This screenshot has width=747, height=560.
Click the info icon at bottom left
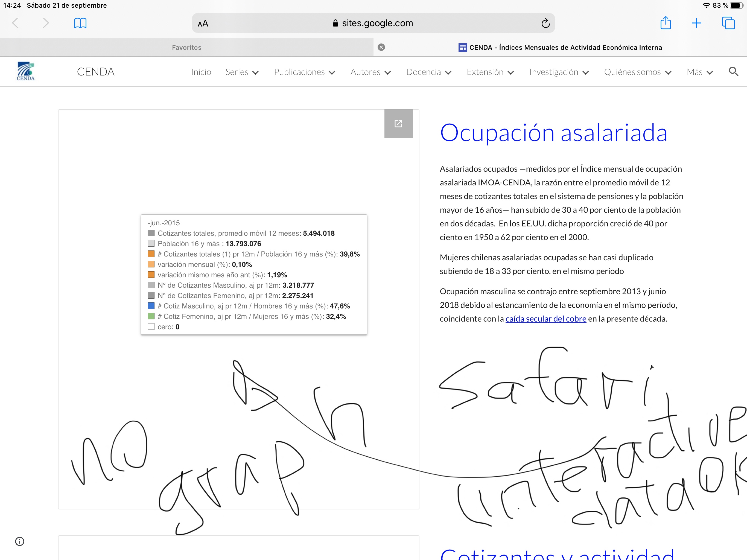tap(20, 541)
